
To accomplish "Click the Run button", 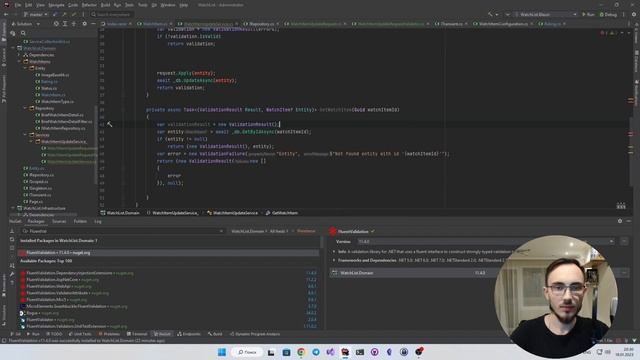I will pos(588,14).
